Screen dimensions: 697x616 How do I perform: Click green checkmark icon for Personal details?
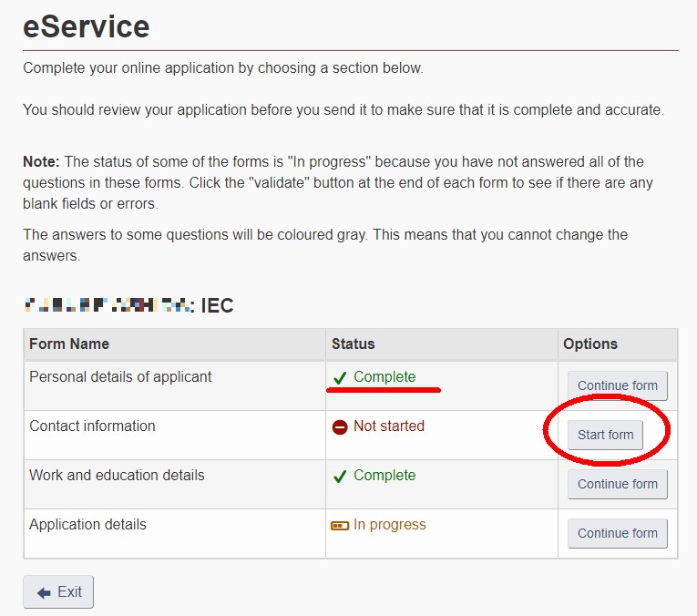point(340,378)
